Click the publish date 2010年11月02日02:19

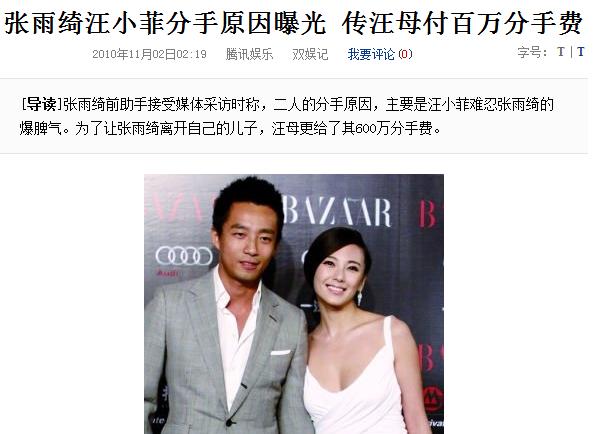[x=150, y=55]
